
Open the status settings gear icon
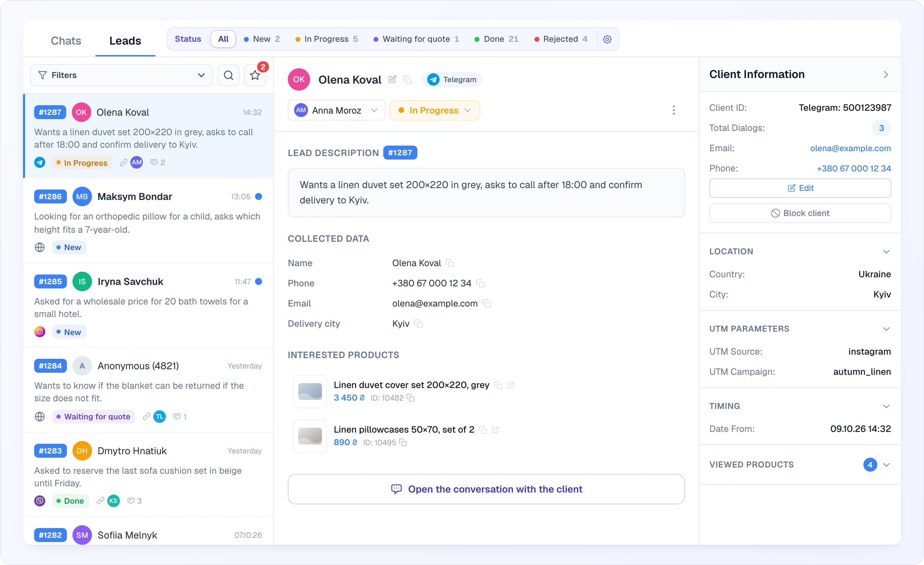point(607,39)
